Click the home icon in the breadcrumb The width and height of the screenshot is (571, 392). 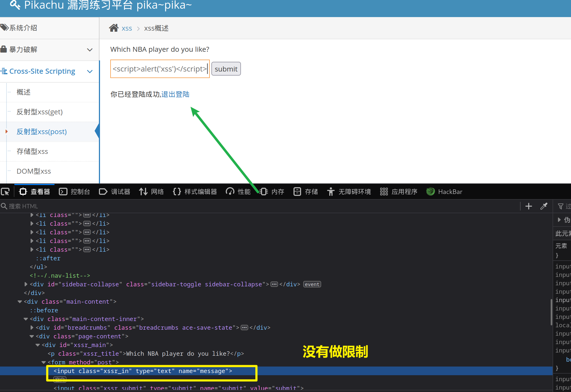tap(114, 28)
